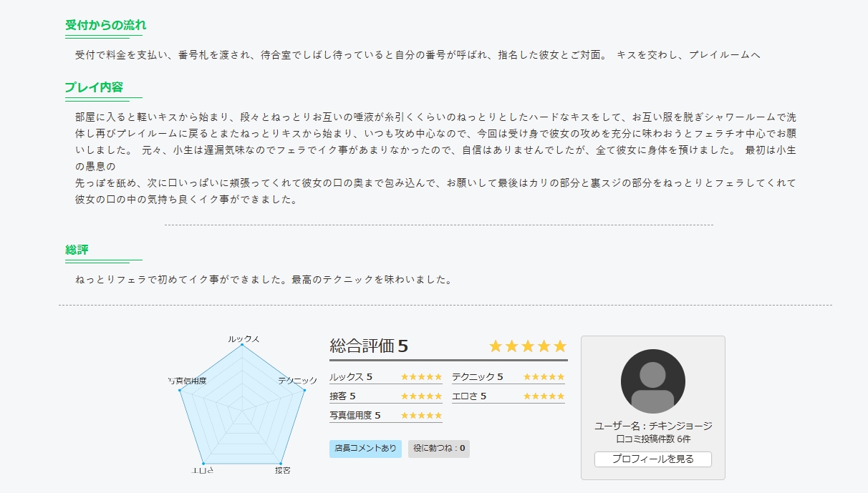The image size is (868, 493).
Task: Click the ルックス star rating row
Action: click(386, 377)
